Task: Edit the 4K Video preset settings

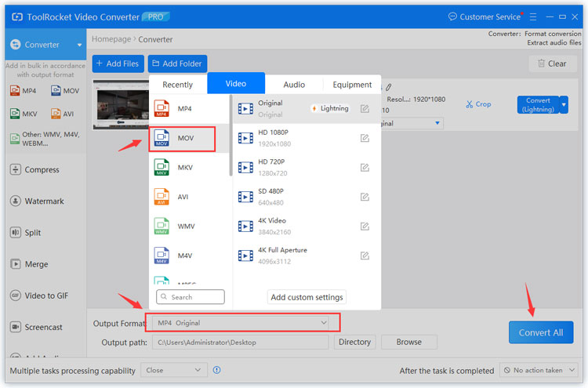Action: 365,227
